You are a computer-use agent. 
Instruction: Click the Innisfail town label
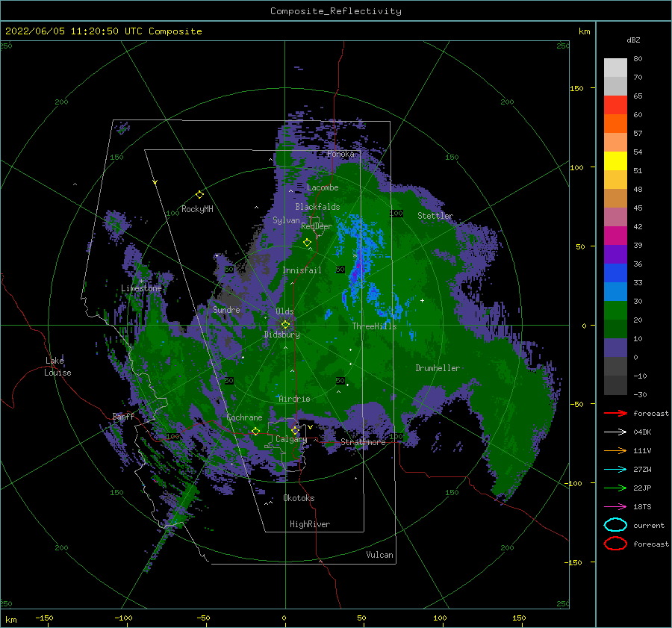pyautogui.click(x=302, y=270)
